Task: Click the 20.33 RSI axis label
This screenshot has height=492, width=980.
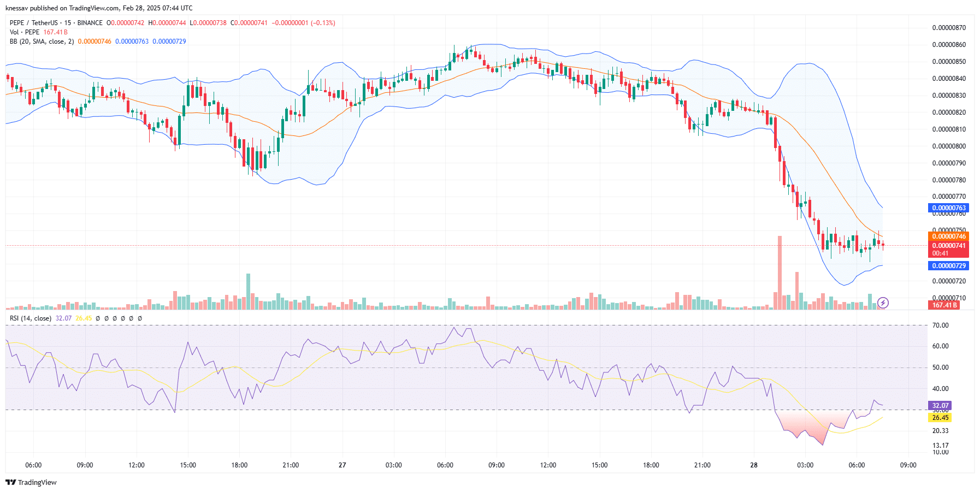Action: click(x=940, y=431)
